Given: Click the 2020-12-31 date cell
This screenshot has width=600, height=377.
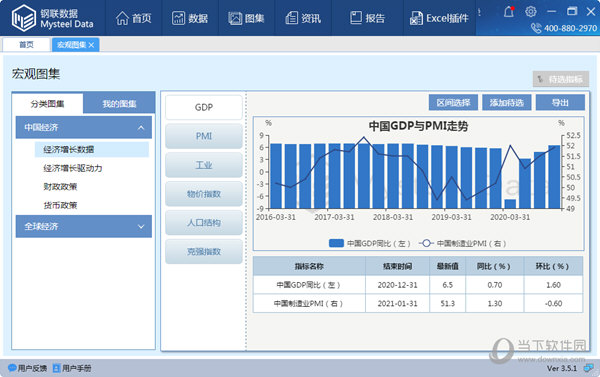Looking at the screenshot, I should (397, 285).
